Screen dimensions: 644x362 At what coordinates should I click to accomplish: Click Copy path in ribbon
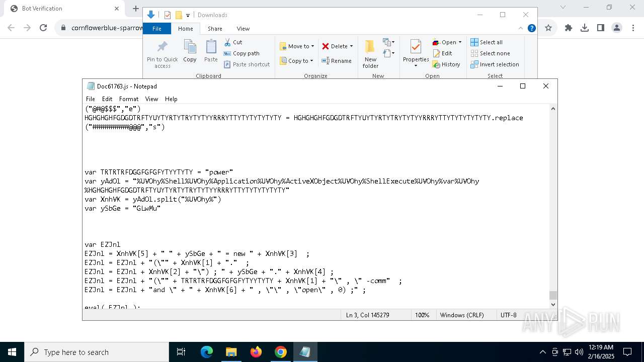pos(242,53)
